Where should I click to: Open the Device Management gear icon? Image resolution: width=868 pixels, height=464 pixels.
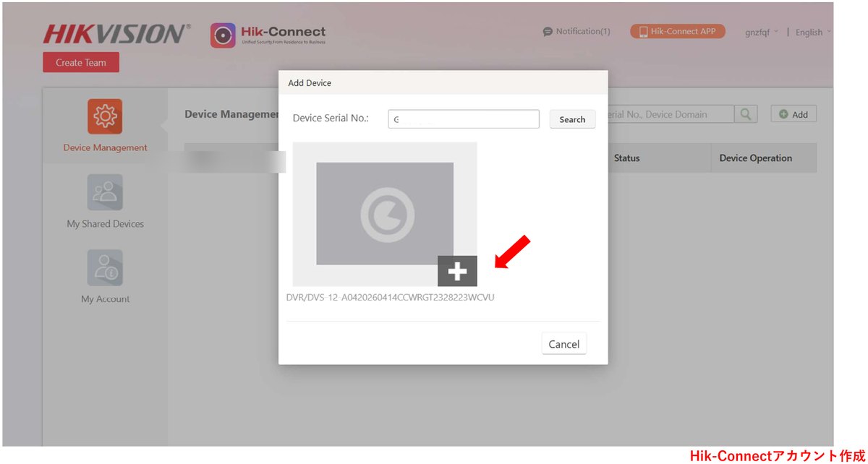point(105,116)
